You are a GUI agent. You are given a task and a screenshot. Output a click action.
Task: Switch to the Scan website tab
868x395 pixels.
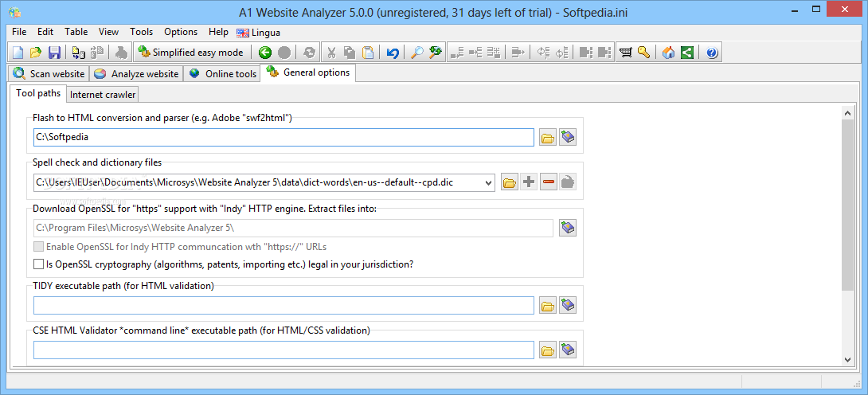(x=49, y=73)
